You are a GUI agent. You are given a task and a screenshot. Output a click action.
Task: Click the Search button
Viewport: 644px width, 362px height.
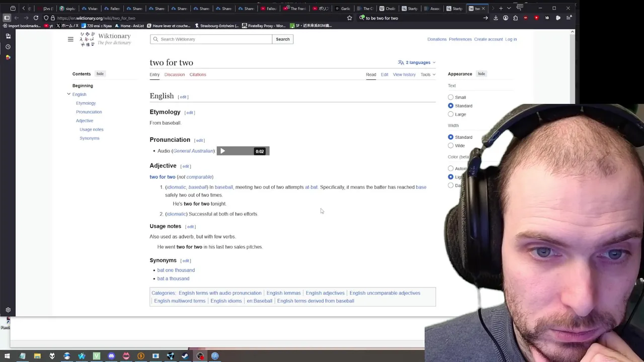point(283,39)
